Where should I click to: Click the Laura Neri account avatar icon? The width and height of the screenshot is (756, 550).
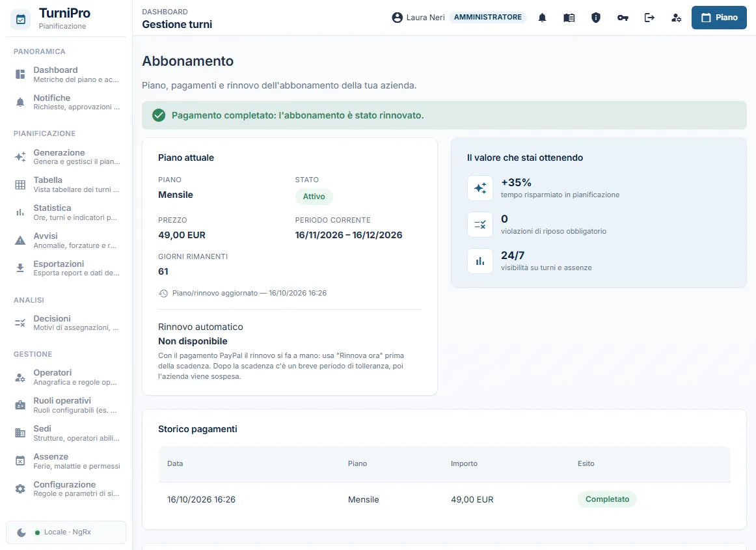[398, 18]
